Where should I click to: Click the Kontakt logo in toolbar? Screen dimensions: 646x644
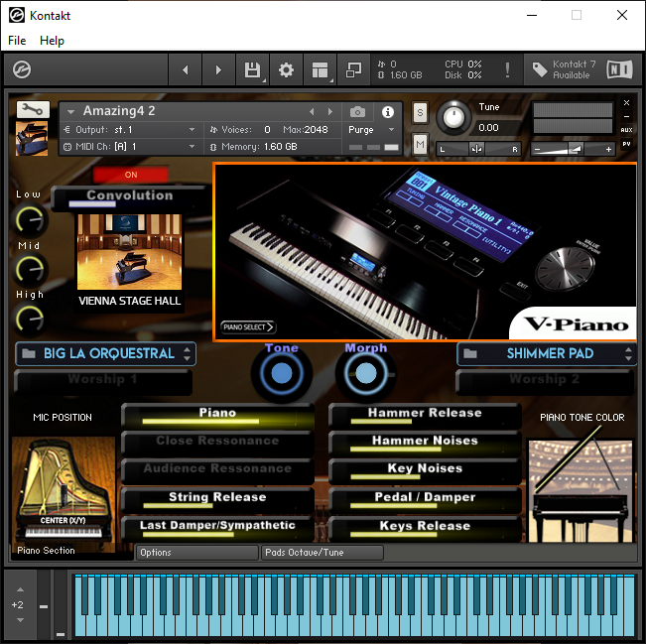point(22,69)
